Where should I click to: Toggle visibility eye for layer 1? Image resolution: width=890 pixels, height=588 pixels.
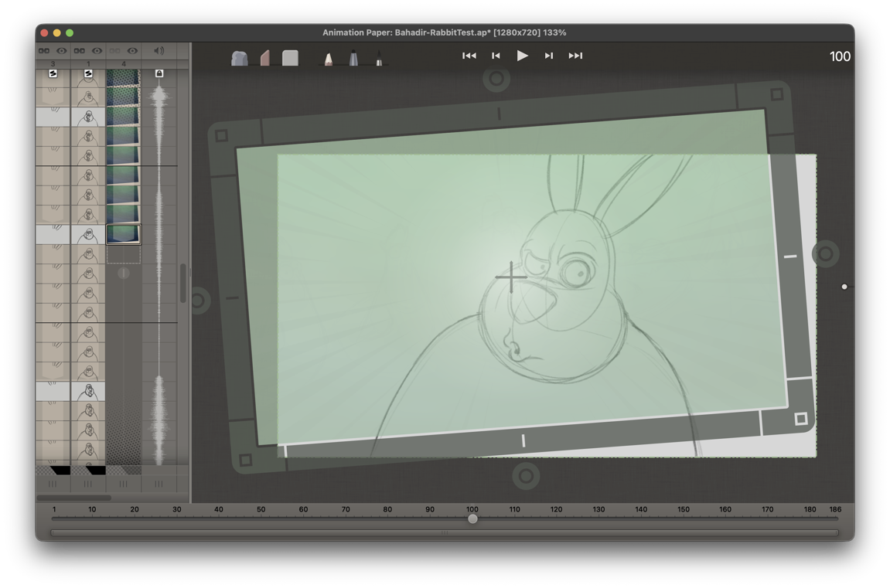pyautogui.click(x=97, y=51)
